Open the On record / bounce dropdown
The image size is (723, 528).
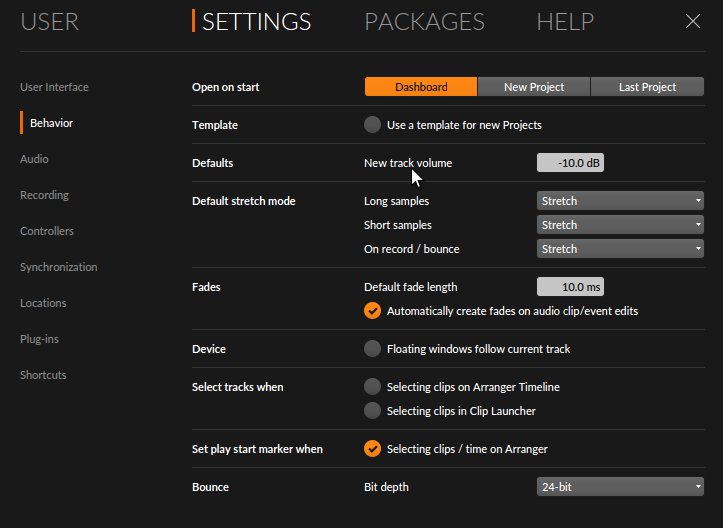point(620,249)
